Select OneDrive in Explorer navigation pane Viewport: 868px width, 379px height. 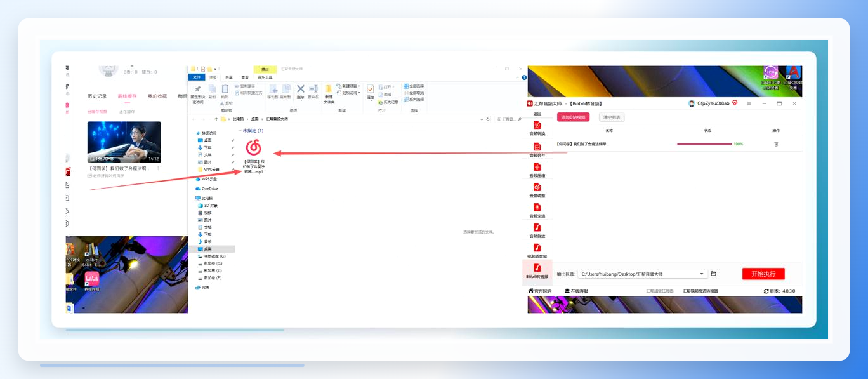(207, 189)
